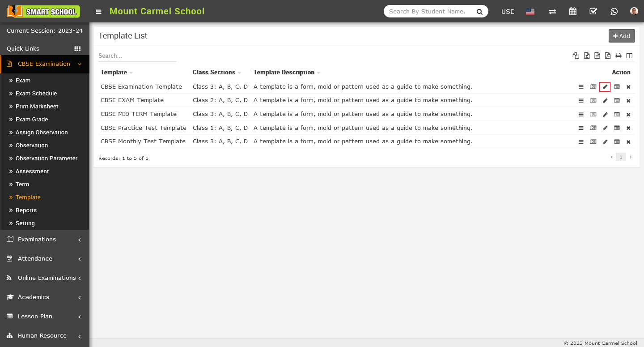Go to Print Marksheet menu item
644x347 pixels.
[x=37, y=107]
